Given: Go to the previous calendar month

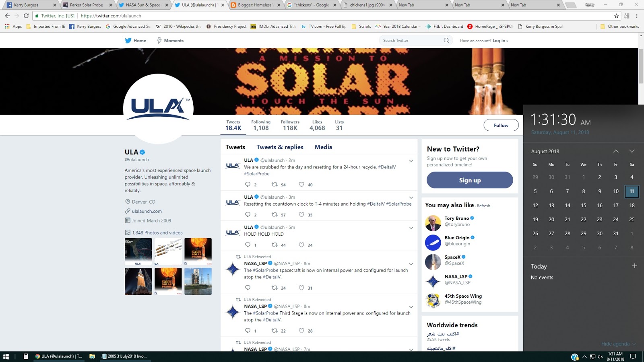Looking at the screenshot, I should tap(616, 151).
